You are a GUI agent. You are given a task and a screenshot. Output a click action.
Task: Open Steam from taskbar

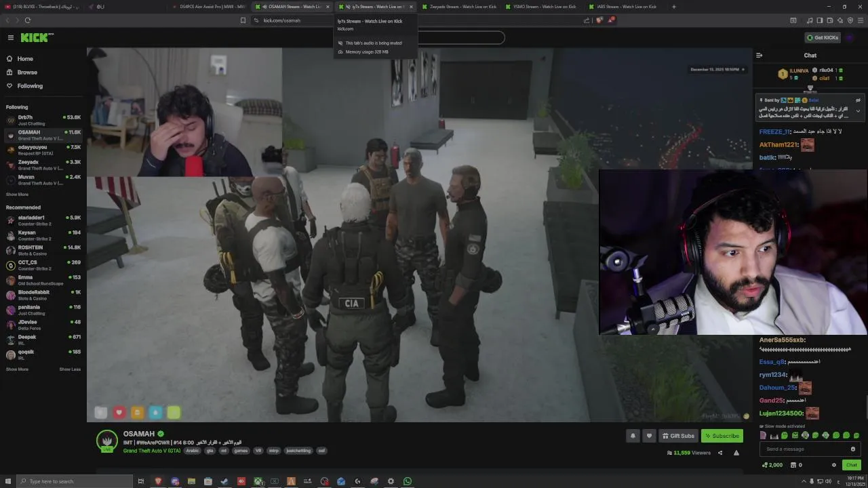click(x=224, y=481)
